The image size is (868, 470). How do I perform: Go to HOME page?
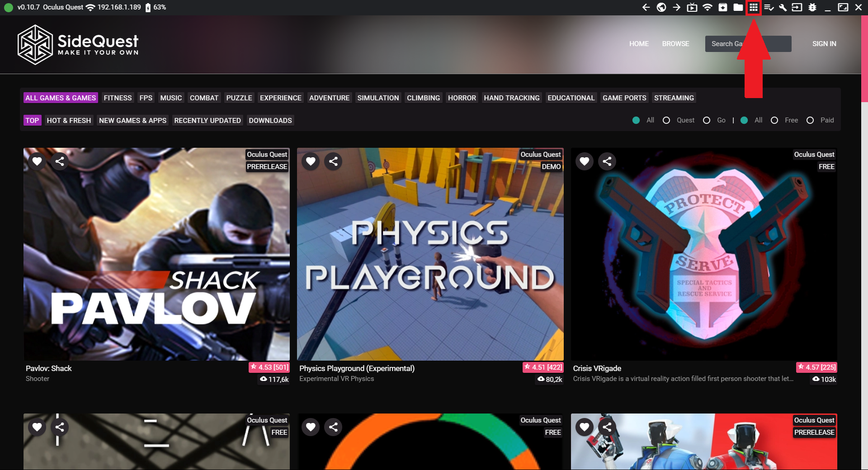[639, 44]
